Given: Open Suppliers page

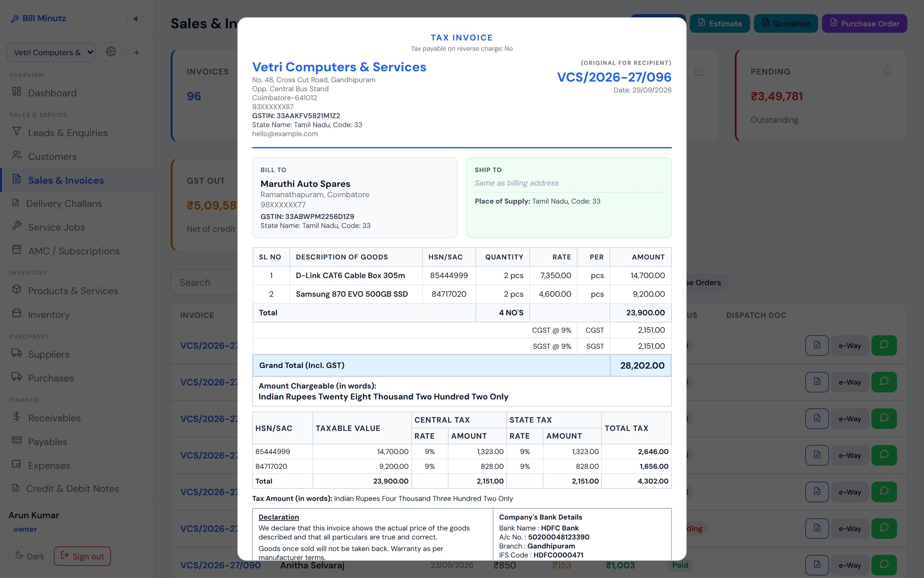Looking at the screenshot, I should (76, 354).
